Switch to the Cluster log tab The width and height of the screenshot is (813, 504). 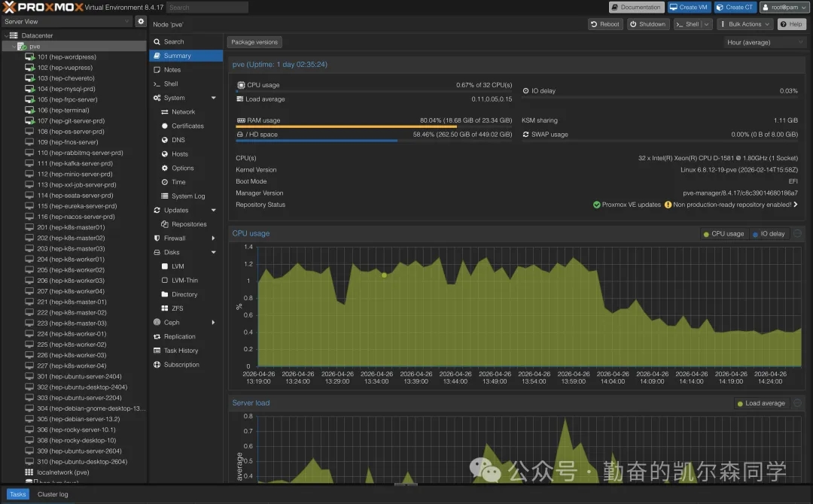[53, 494]
